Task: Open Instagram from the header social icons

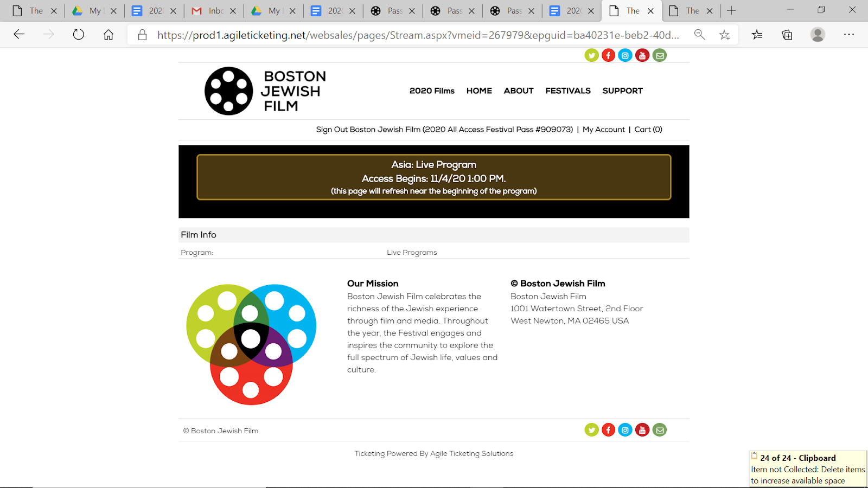Action: [x=625, y=55]
